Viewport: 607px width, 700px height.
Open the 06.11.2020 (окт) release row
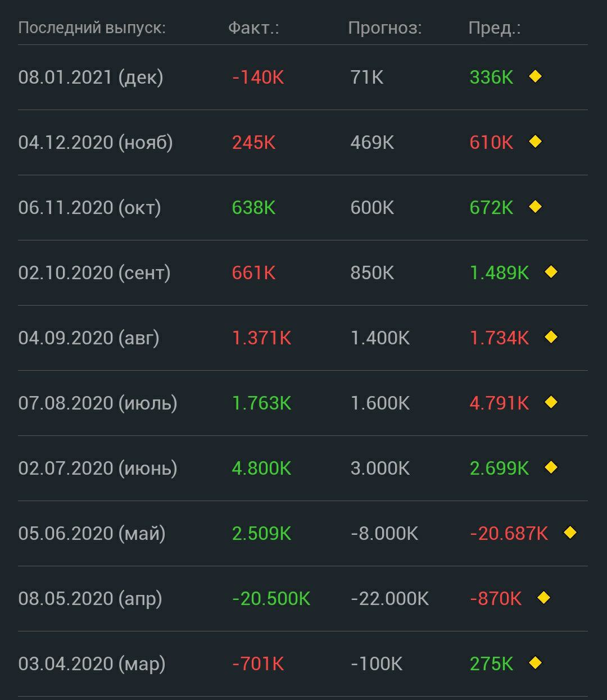coord(302,208)
